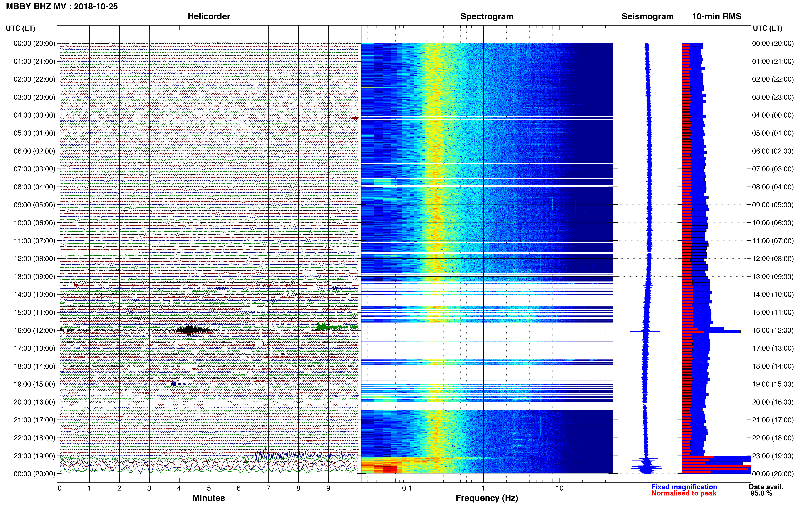Screen dimensions: 812x508
Task: Select the Frequency (Hz) axis label
Action: (487, 498)
